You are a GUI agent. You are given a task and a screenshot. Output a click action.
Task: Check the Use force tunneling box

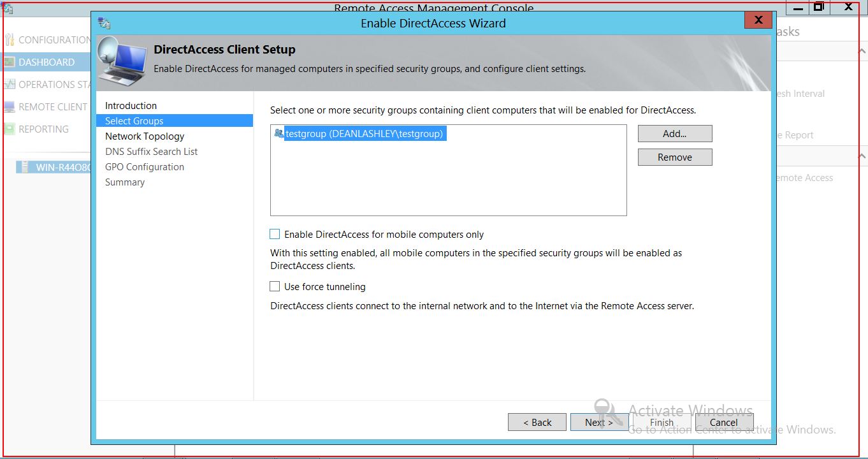point(275,287)
